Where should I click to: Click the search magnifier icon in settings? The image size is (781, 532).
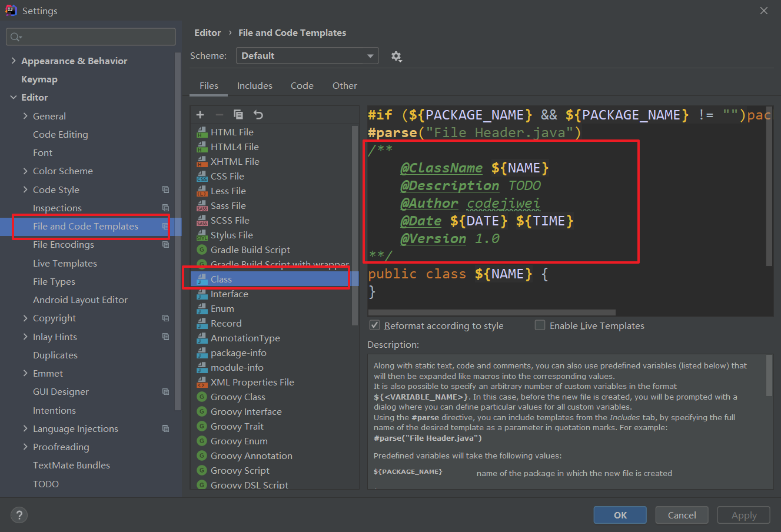click(x=16, y=37)
